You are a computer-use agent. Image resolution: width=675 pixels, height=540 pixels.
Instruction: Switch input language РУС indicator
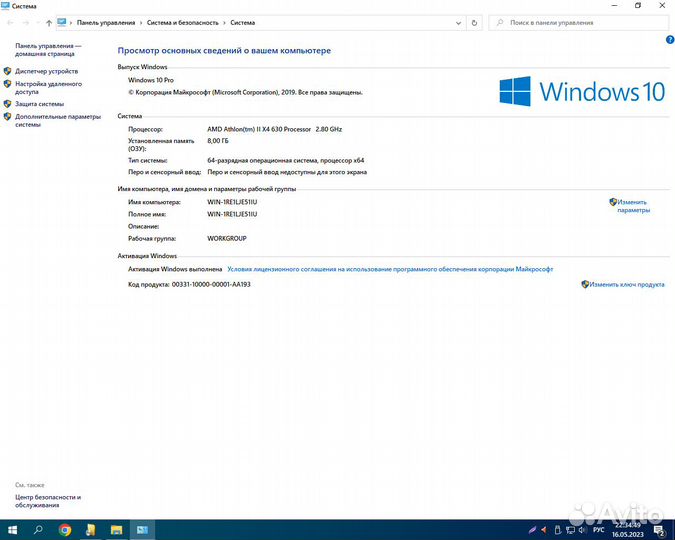click(599, 530)
